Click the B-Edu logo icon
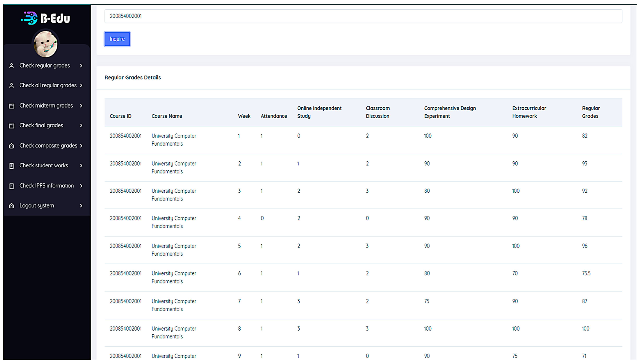Viewport: 640px width, 364px height. [x=30, y=18]
